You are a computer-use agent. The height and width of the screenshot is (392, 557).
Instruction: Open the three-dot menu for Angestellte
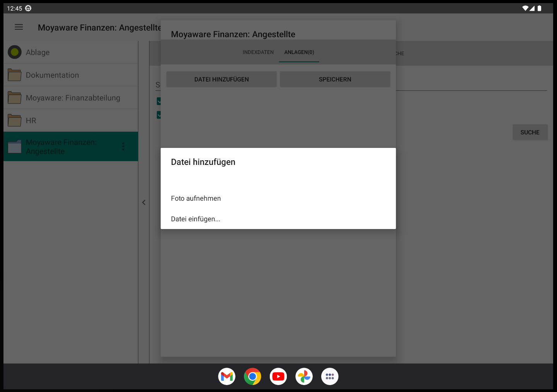pyautogui.click(x=123, y=146)
